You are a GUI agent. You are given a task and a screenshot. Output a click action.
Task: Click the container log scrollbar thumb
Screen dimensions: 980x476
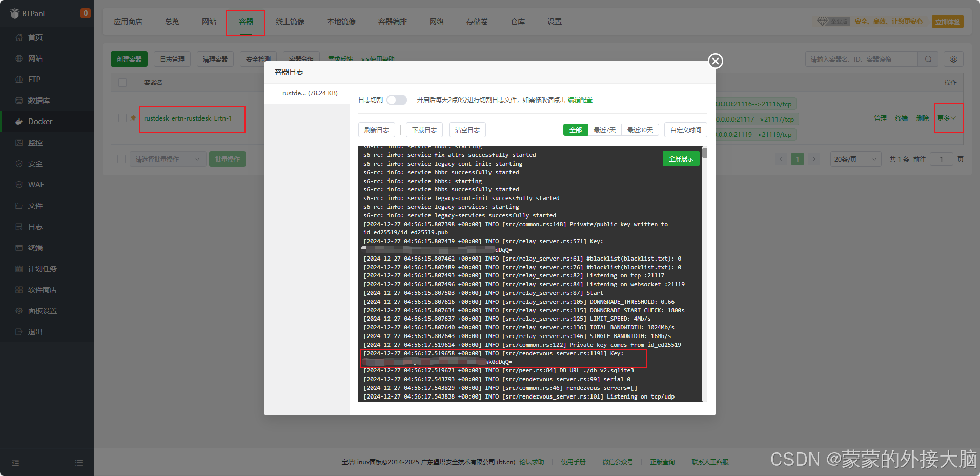(705, 153)
